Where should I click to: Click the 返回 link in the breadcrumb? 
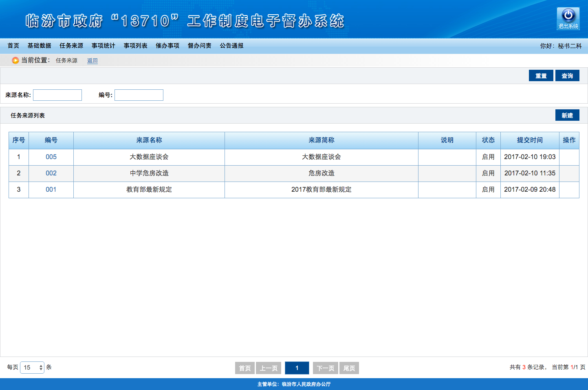[x=92, y=60]
